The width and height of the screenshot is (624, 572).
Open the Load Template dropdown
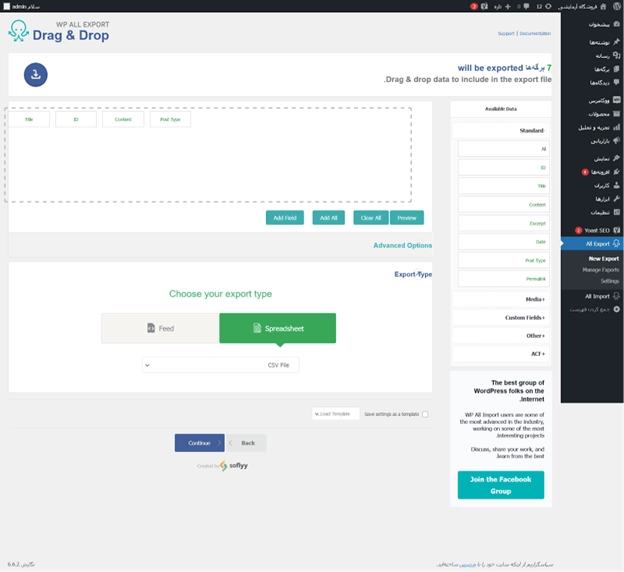(335, 414)
